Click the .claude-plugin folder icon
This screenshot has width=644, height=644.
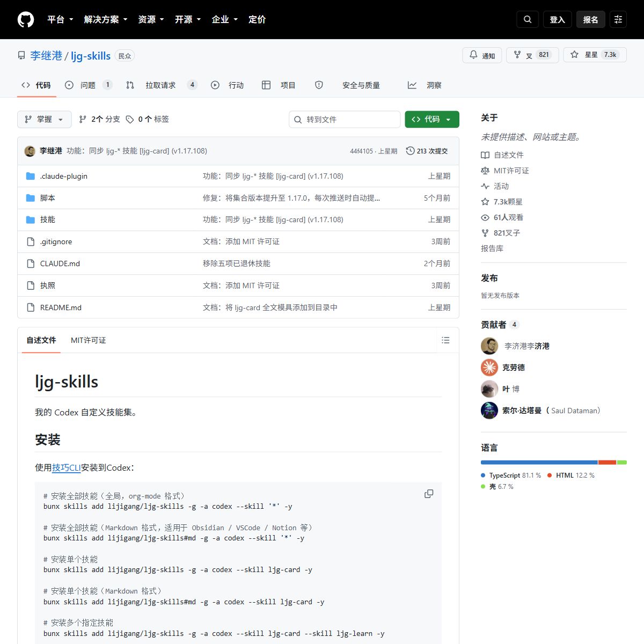point(31,176)
